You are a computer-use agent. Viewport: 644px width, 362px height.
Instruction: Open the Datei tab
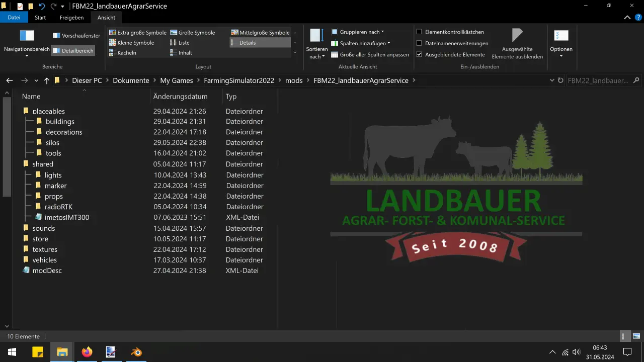[x=14, y=18]
